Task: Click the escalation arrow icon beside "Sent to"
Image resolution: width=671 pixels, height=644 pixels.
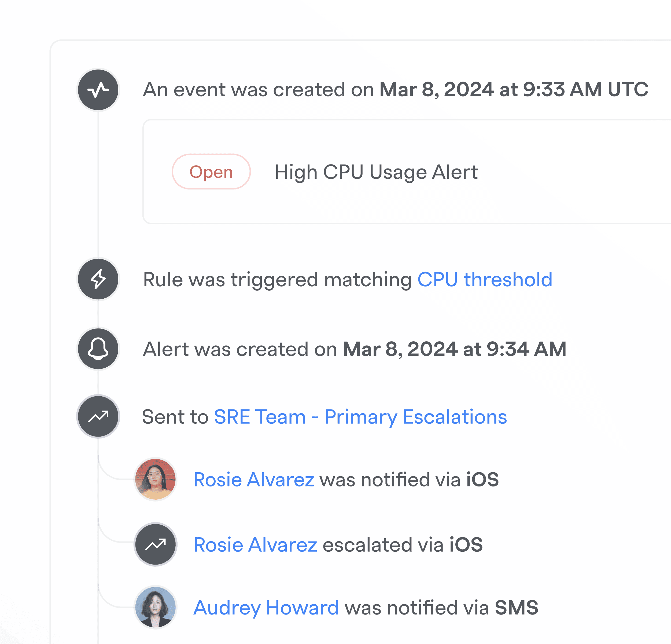Action: [98, 416]
